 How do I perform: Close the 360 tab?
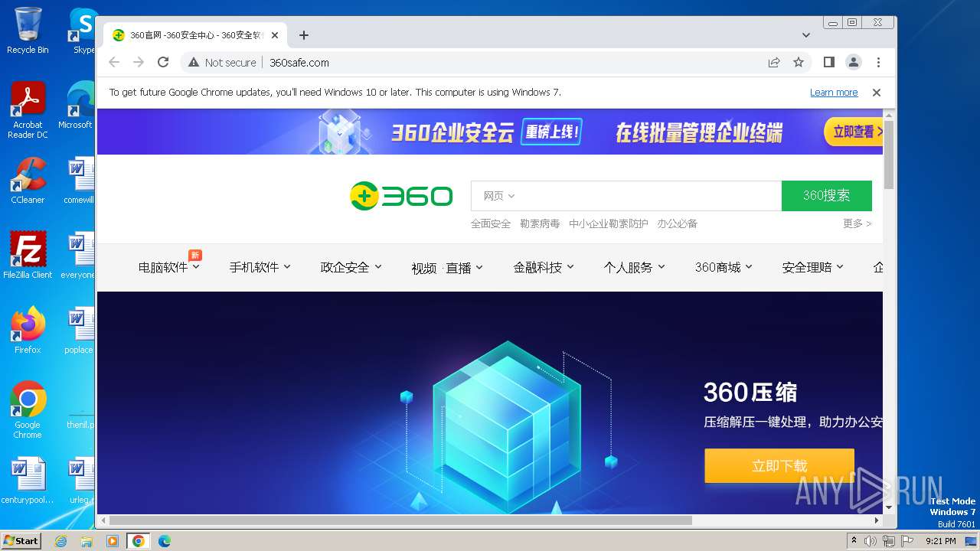pyautogui.click(x=275, y=35)
